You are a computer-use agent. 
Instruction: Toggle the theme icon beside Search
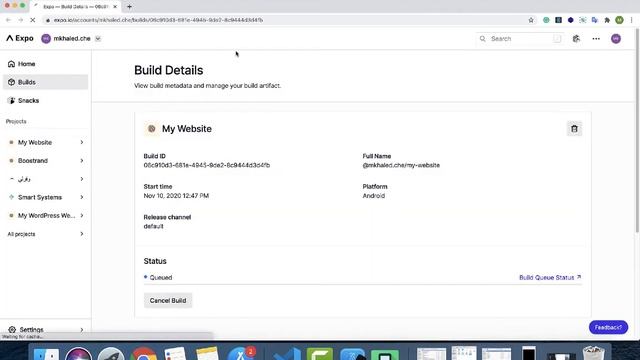point(576,38)
